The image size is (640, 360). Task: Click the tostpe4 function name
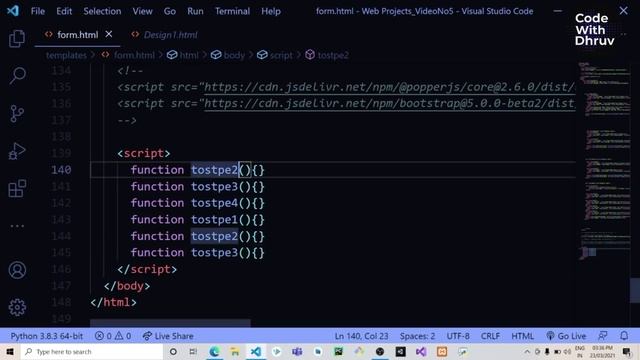pyautogui.click(x=214, y=203)
